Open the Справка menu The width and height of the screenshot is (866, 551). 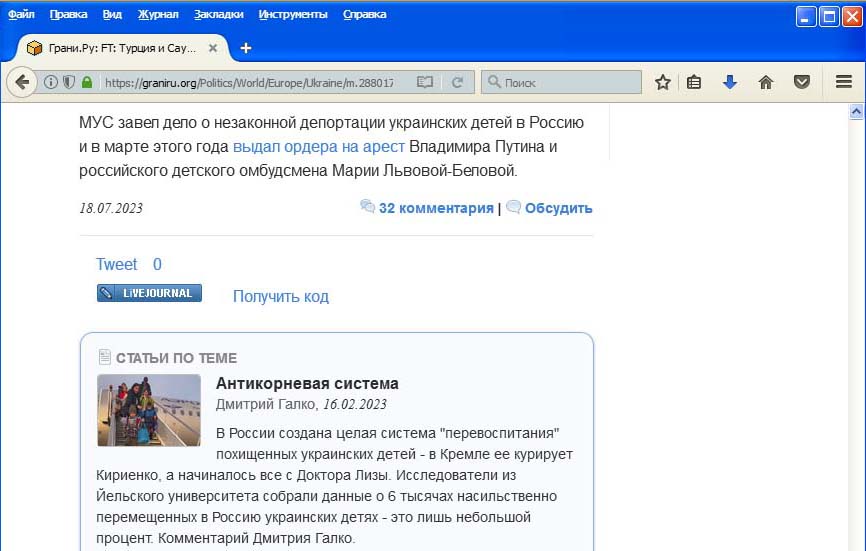(365, 14)
